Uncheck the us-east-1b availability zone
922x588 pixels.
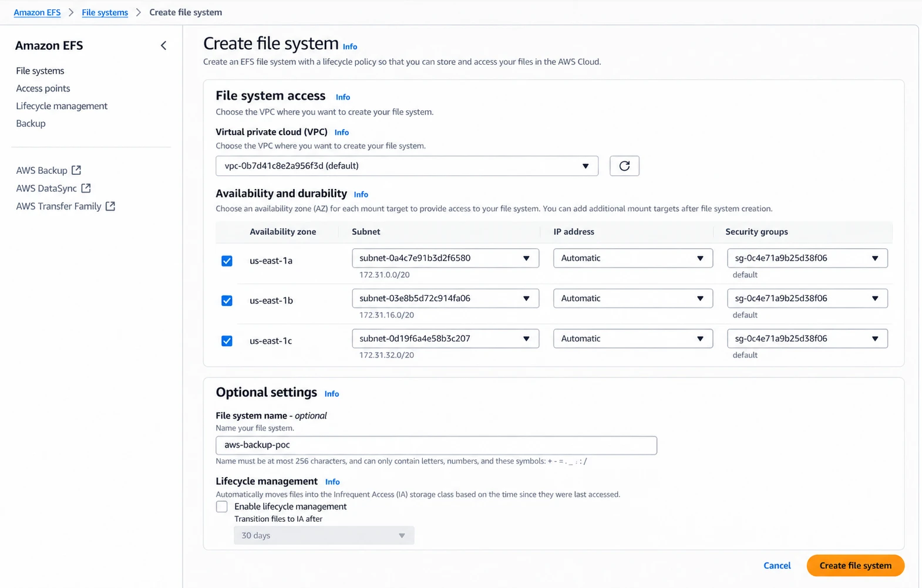pyautogui.click(x=227, y=300)
